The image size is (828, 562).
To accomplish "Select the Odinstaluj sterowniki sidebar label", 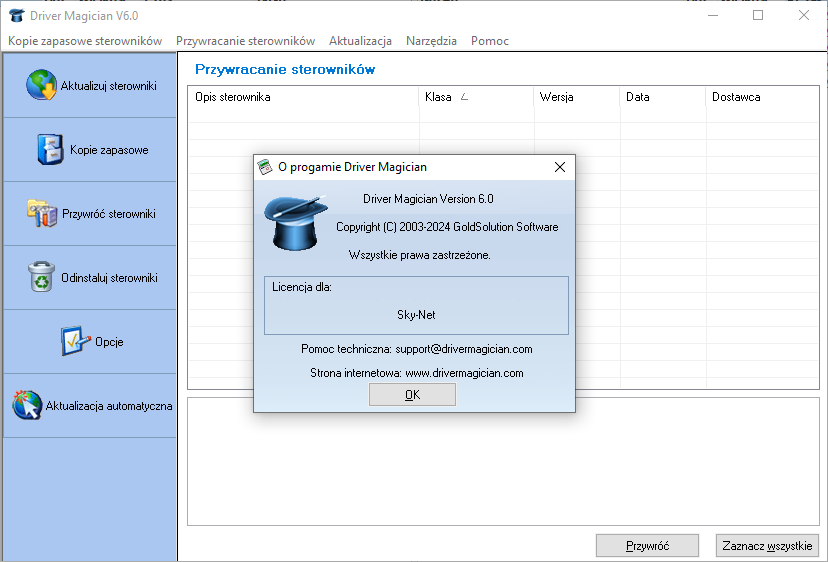I will [x=109, y=278].
